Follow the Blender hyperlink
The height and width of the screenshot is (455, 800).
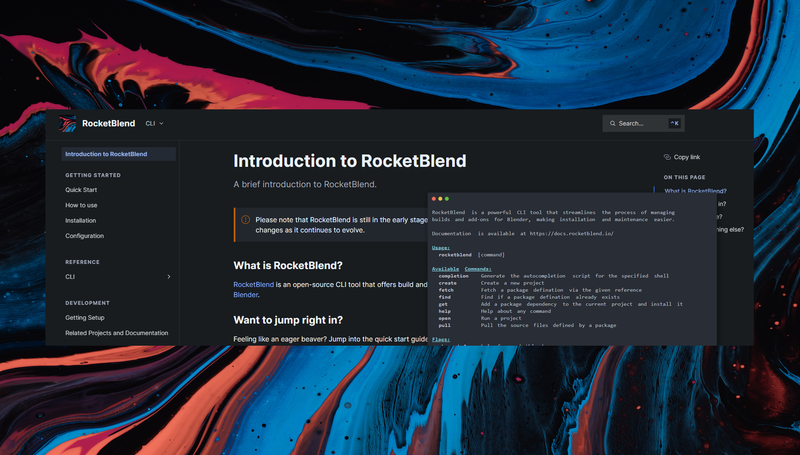click(245, 295)
